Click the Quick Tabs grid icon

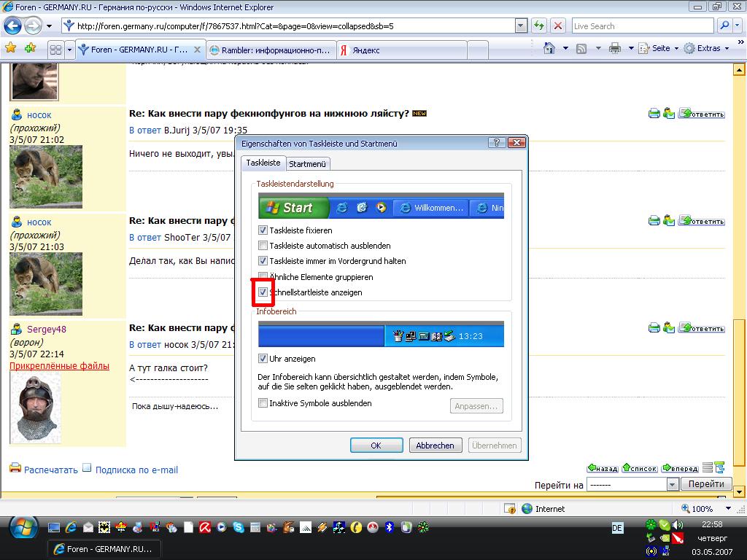[55, 50]
